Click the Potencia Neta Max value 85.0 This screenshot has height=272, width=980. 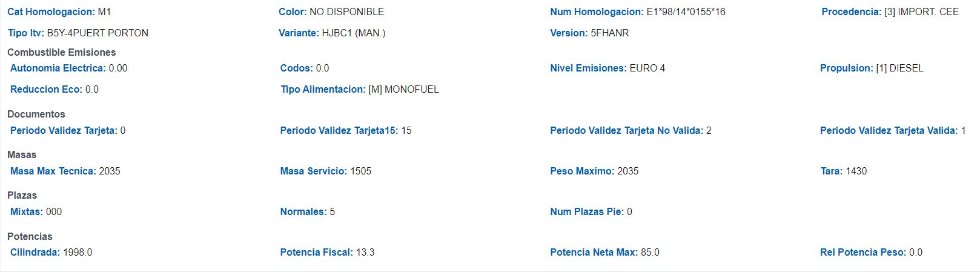649,252
